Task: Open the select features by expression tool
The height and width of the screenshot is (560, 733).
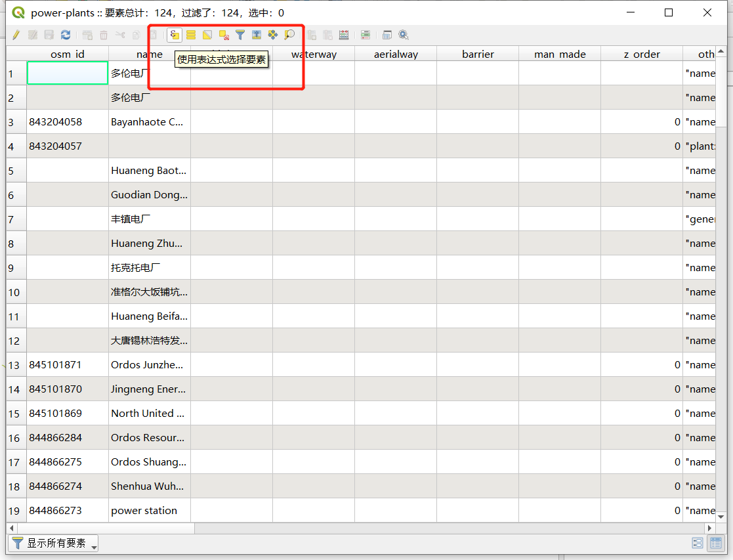Action: [x=174, y=35]
